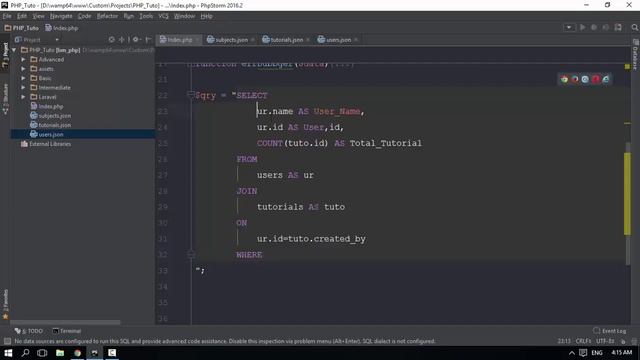
Task: Open the Terminal tool window
Action: click(67, 331)
